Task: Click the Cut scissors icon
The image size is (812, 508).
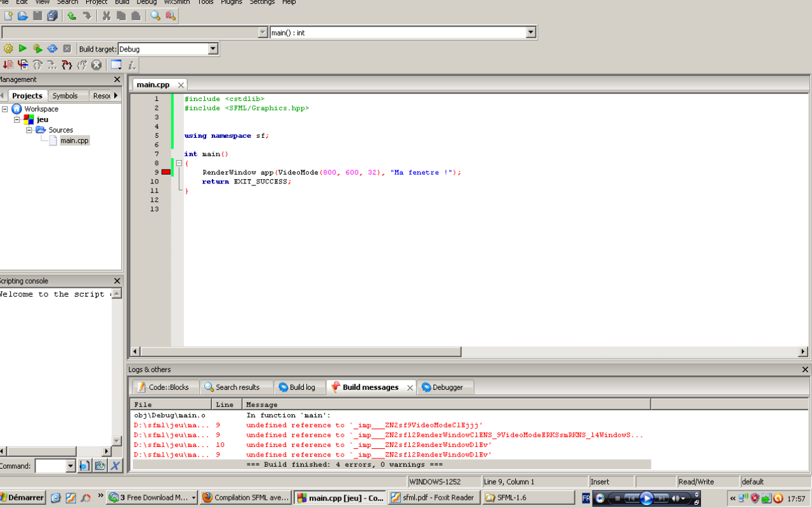Action: [106, 16]
